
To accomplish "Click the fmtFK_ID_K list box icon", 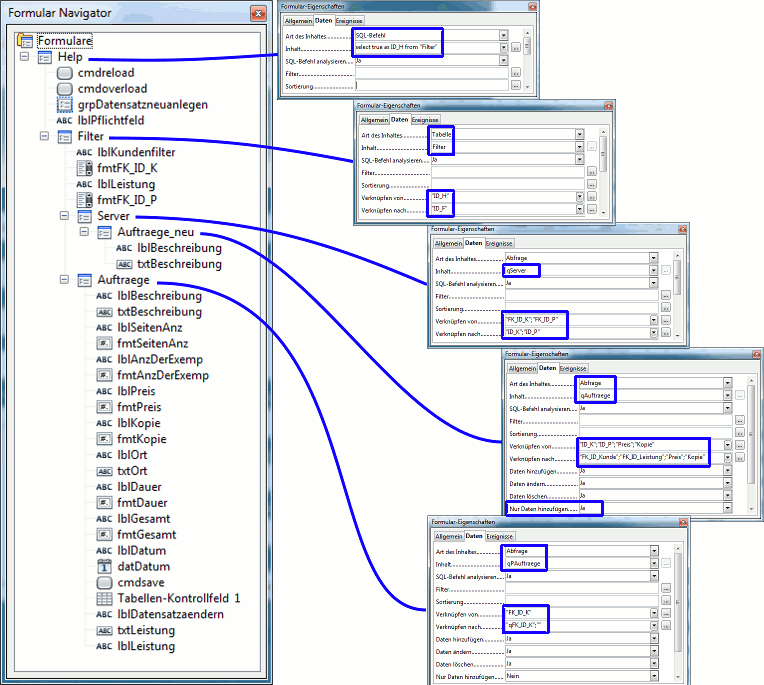I will tap(85, 168).
